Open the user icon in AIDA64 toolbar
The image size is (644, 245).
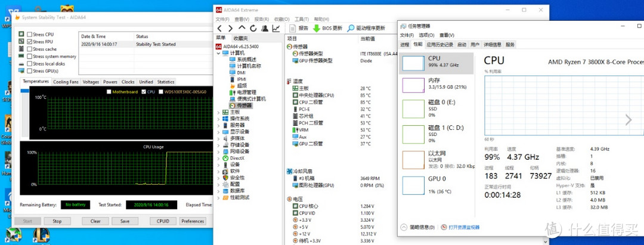point(265,29)
